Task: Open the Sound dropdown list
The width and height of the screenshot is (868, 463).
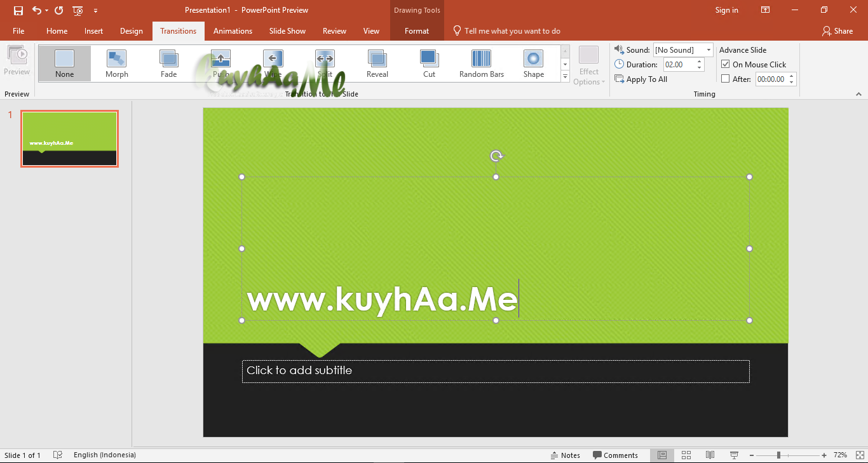Action: (x=709, y=50)
